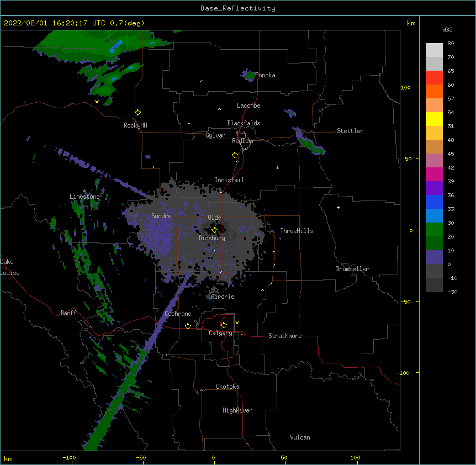Click the white plus marker north of Drumheller

(338, 207)
